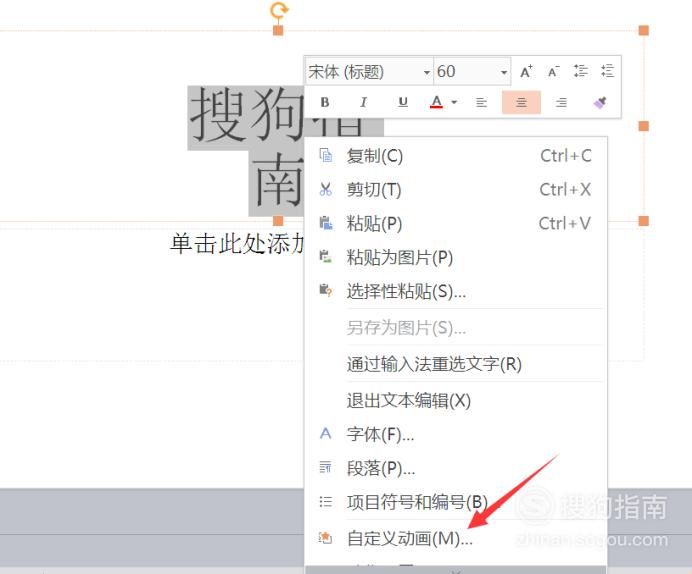The width and height of the screenshot is (692, 574).
Task: Open the font size dropdown arrow
Action: 504,72
